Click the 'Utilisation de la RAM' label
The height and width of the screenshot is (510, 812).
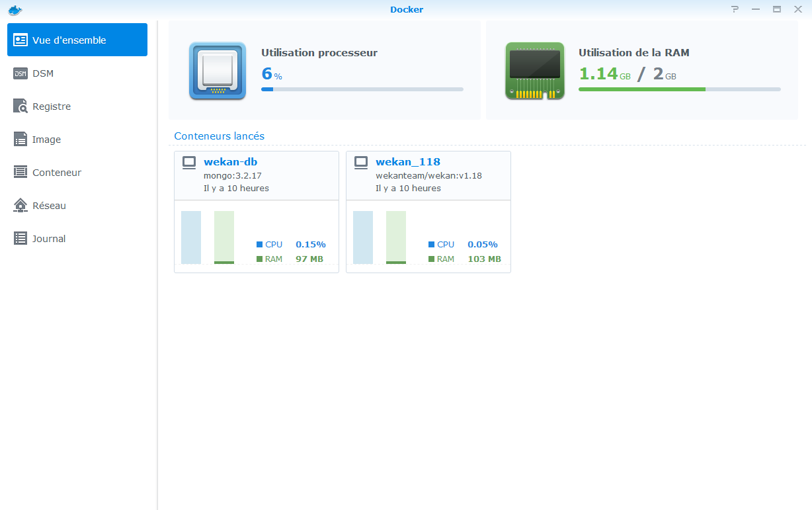[x=634, y=52]
